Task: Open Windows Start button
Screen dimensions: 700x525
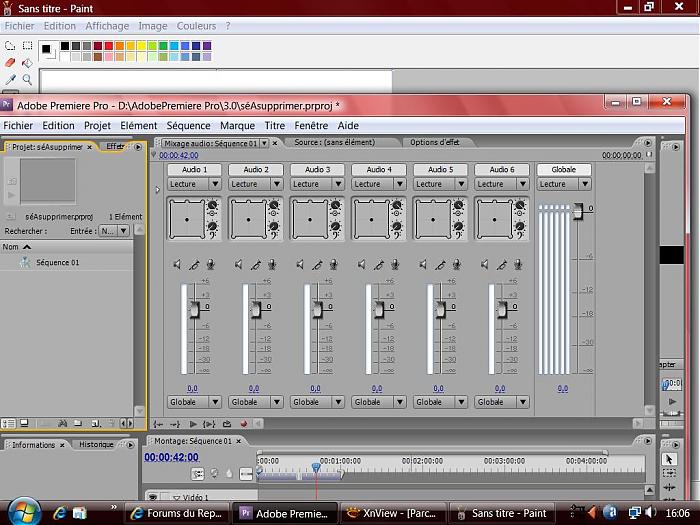Action: (23, 512)
